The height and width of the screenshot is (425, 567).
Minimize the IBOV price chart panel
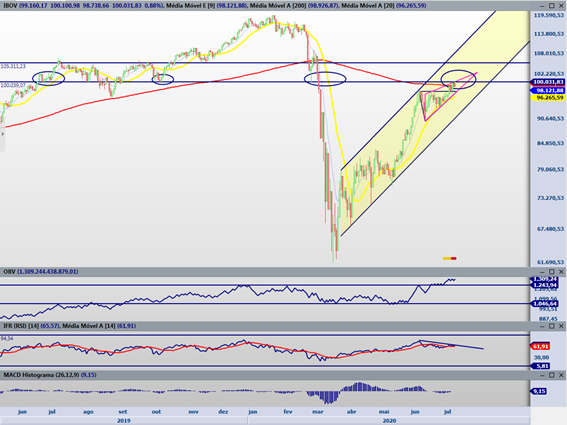pos(542,6)
